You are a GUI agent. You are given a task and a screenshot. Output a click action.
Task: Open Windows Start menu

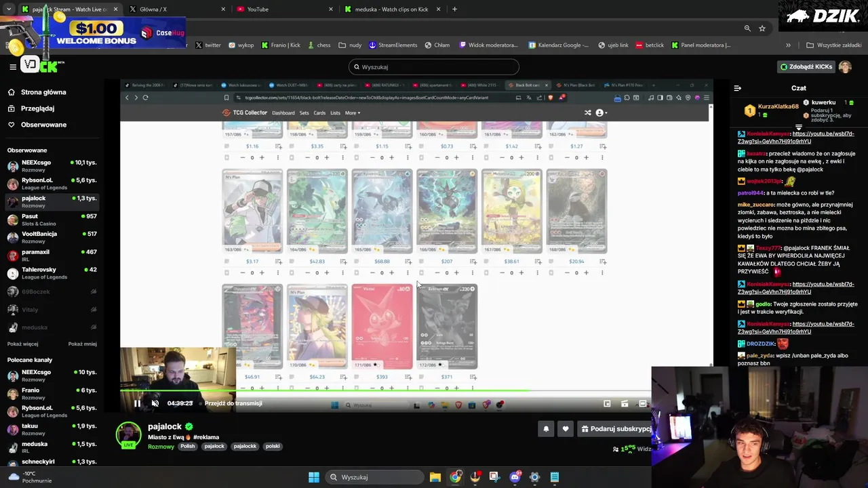tap(314, 477)
